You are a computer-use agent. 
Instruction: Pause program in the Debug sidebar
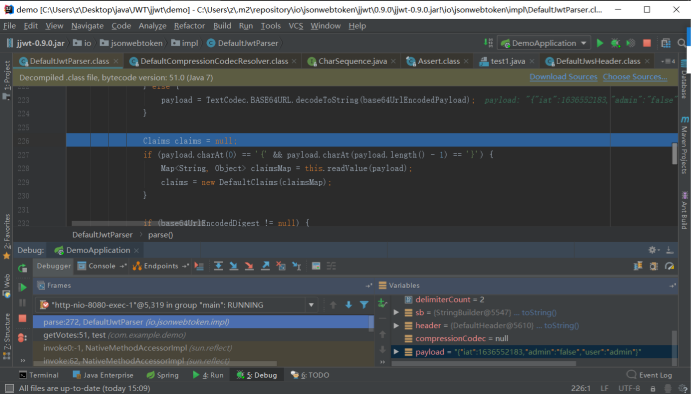(22, 303)
